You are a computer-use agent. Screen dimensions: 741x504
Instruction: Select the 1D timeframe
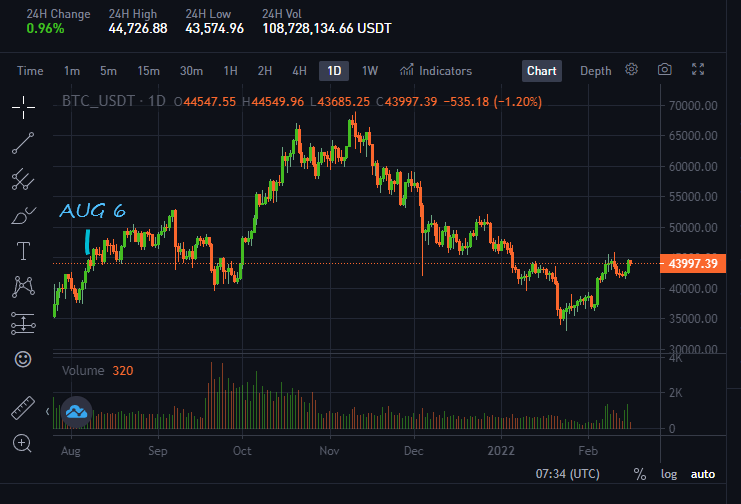(334, 71)
